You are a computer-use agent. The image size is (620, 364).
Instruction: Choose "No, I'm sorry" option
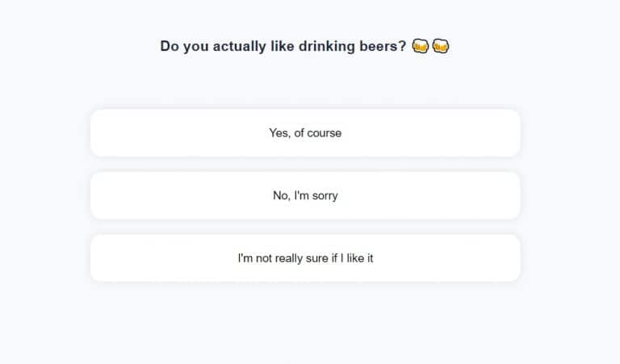pos(305,195)
